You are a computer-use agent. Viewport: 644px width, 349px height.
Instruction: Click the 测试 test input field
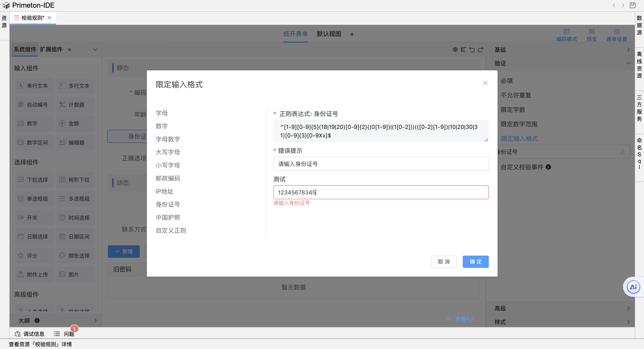(x=381, y=192)
